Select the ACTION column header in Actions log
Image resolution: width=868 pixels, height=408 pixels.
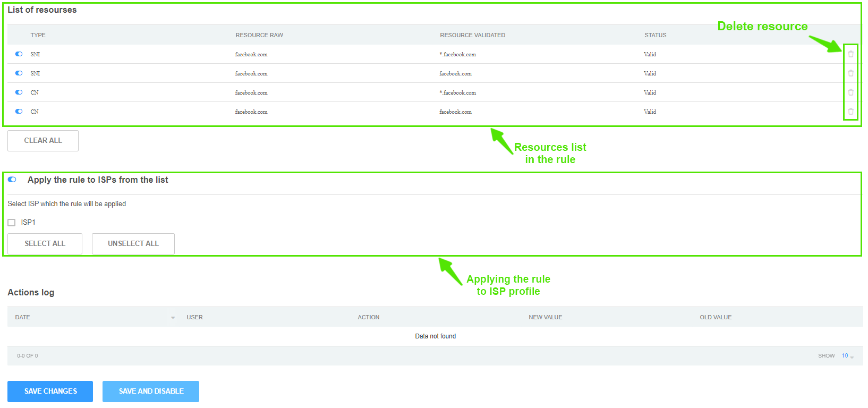[x=368, y=317]
